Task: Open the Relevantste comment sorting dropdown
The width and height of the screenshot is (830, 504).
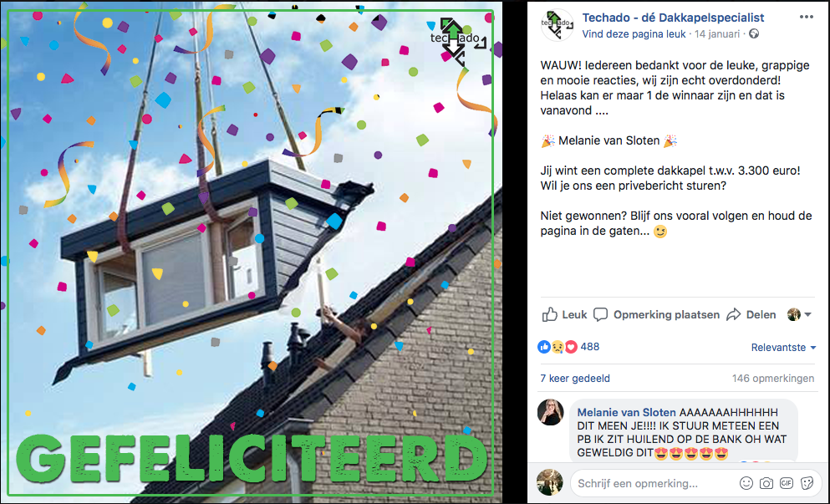Action: [x=783, y=348]
